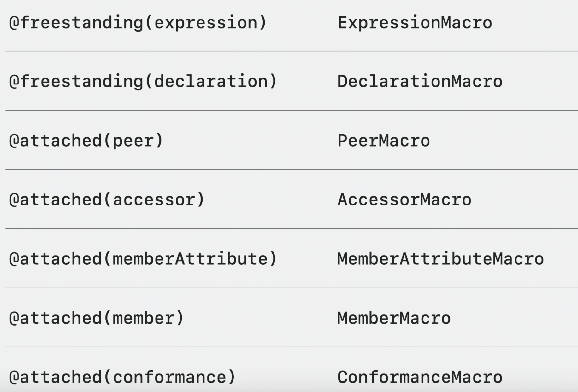Image resolution: width=578 pixels, height=392 pixels.
Task: Select the ConformanceMacro protocol name
Action: pyautogui.click(x=420, y=378)
